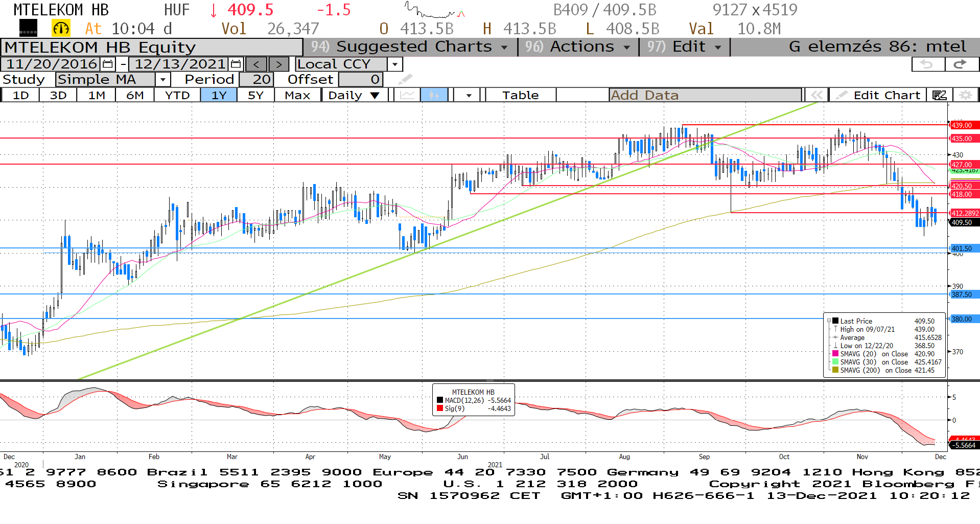Image resolution: width=980 pixels, height=524 pixels.
Task: Click the start date 11/20/2016 field
Action: (52, 64)
